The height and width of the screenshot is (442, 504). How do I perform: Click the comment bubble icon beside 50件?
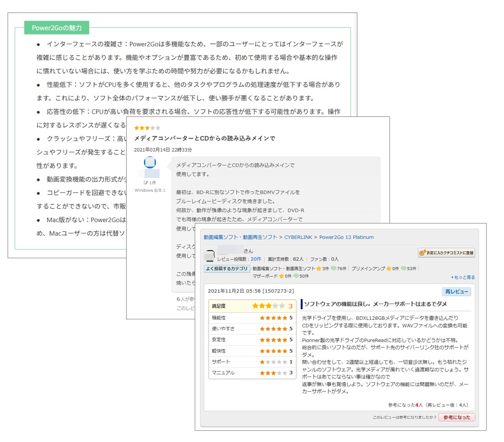pyautogui.click(x=296, y=276)
